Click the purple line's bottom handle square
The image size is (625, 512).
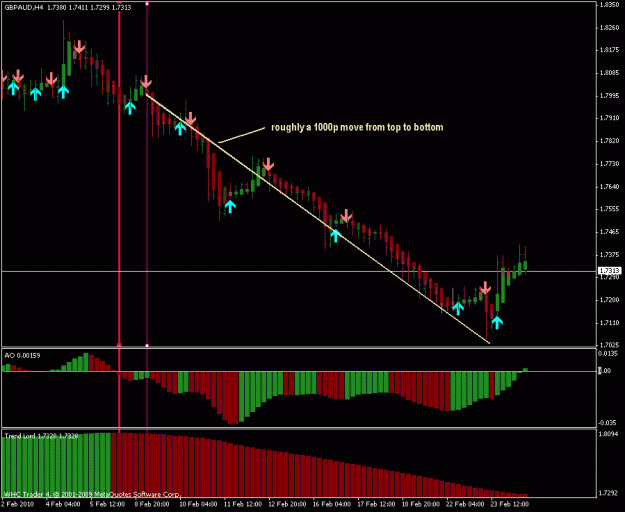click(x=147, y=345)
